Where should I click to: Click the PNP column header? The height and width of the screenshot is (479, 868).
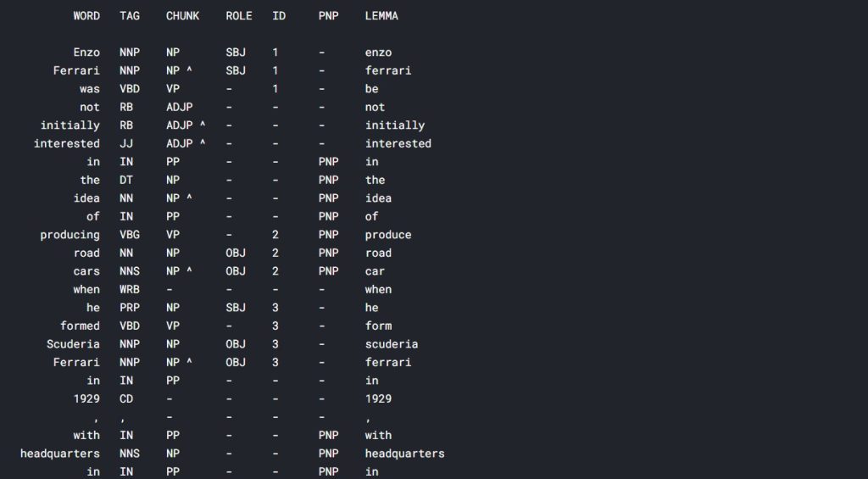point(328,16)
